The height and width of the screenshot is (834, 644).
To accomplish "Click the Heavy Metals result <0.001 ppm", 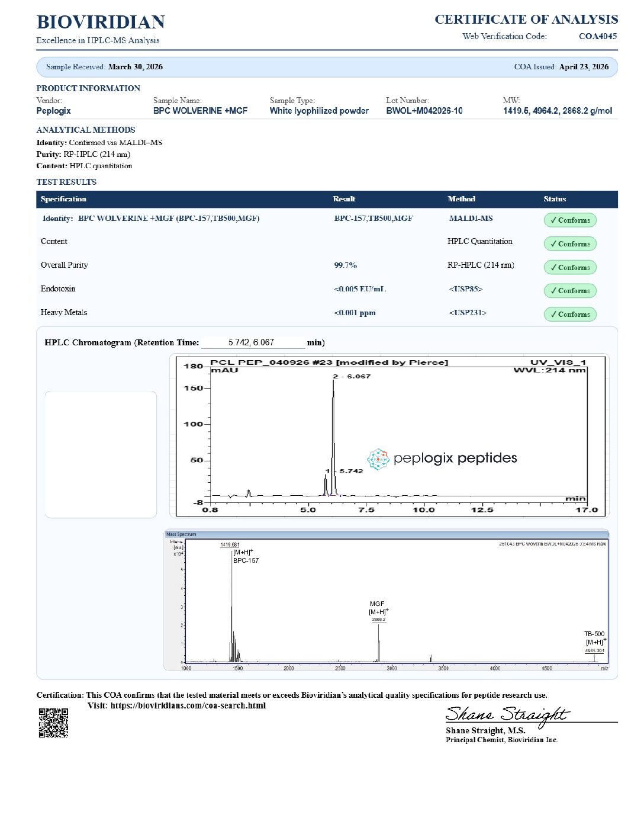I will point(355,313).
